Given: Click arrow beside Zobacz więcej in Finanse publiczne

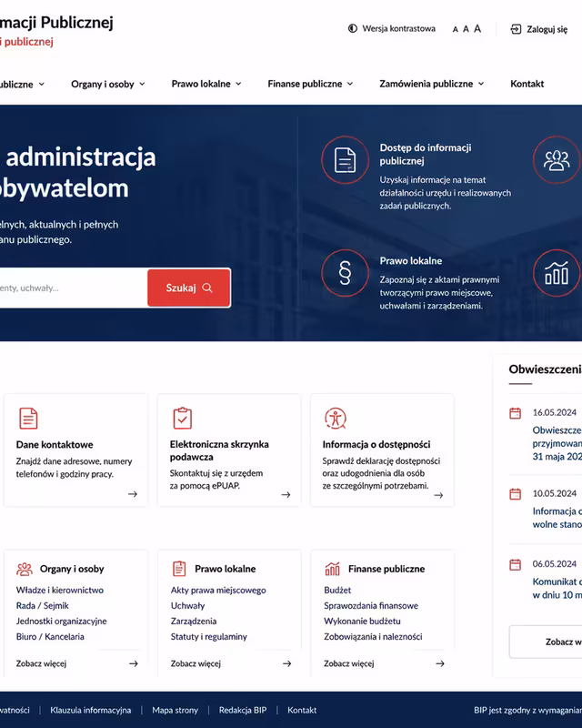Looking at the screenshot, I should click(440, 663).
